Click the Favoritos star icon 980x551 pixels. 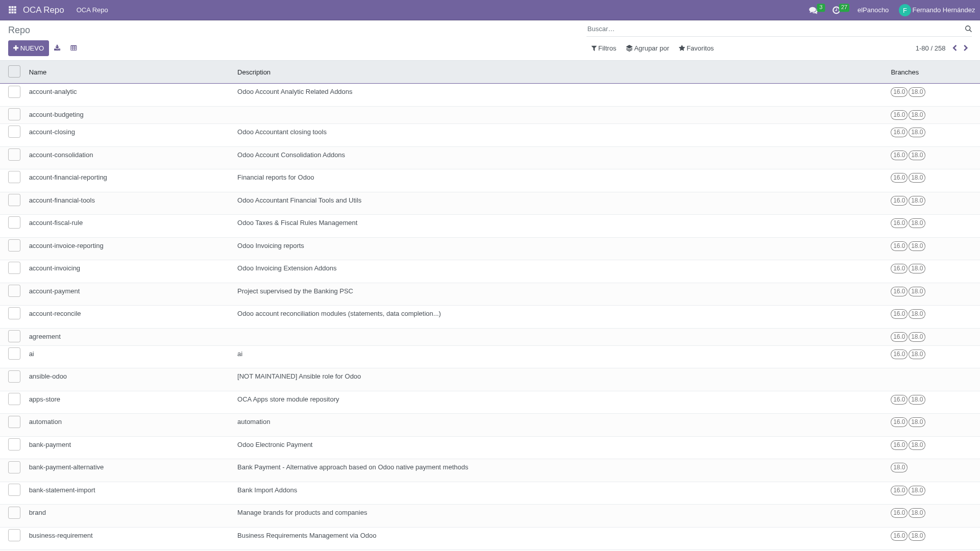point(682,48)
